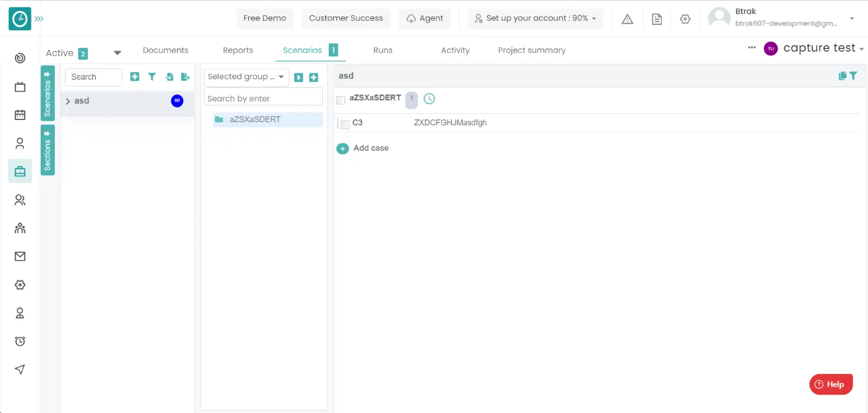
Task: Open the Reports tab
Action: (x=238, y=50)
